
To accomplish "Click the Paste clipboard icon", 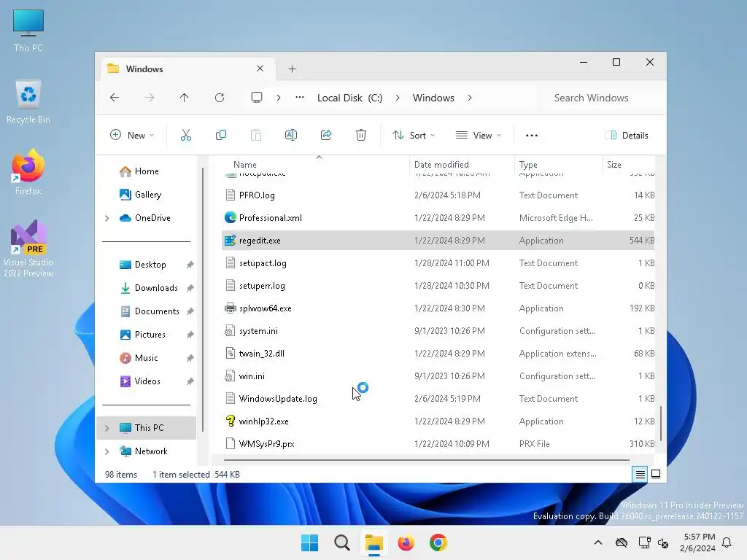I will pyautogui.click(x=256, y=135).
